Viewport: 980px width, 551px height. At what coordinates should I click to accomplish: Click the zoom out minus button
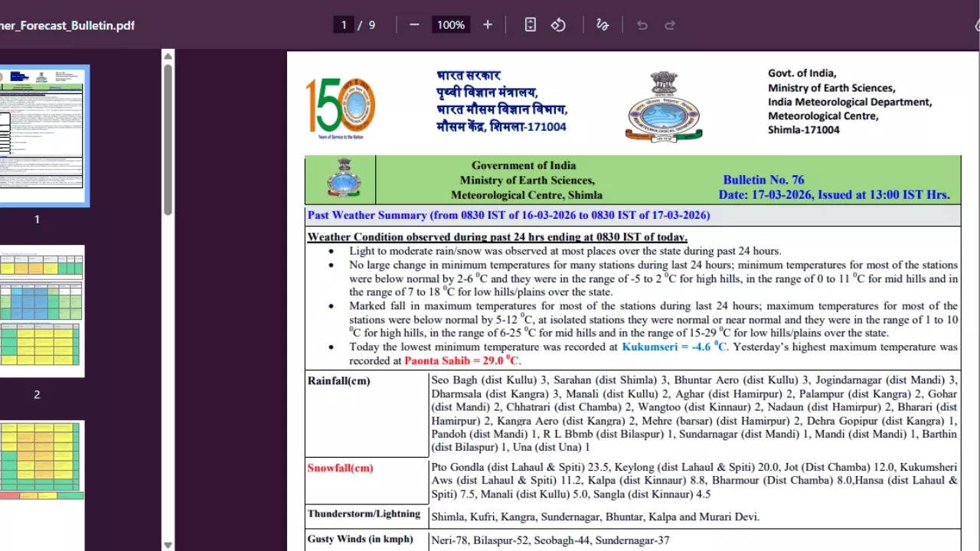pyautogui.click(x=414, y=25)
